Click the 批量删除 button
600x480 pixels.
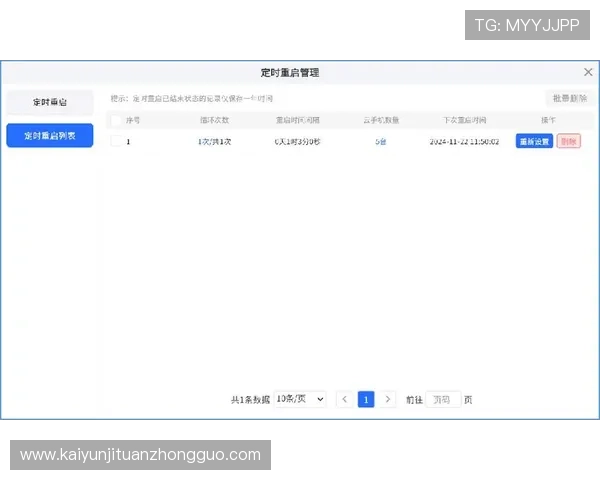pyautogui.click(x=570, y=98)
